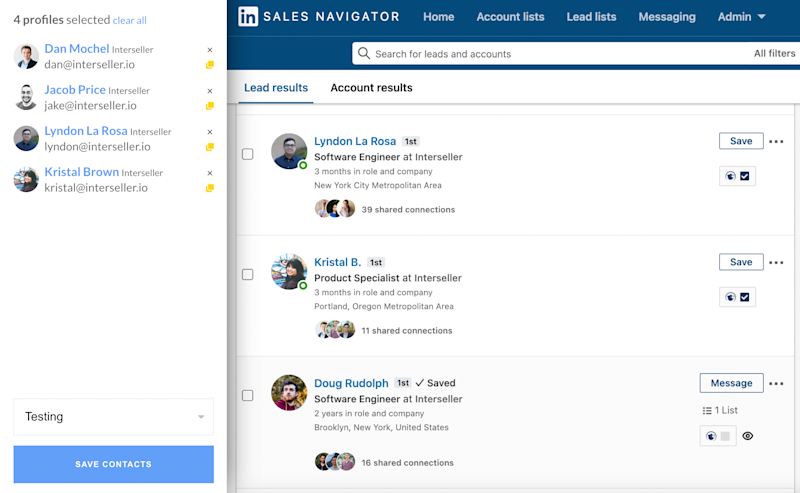Viewport: 800px width, 493px height.
Task: View 39 shared connections
Action: click(x=408, y=210)
